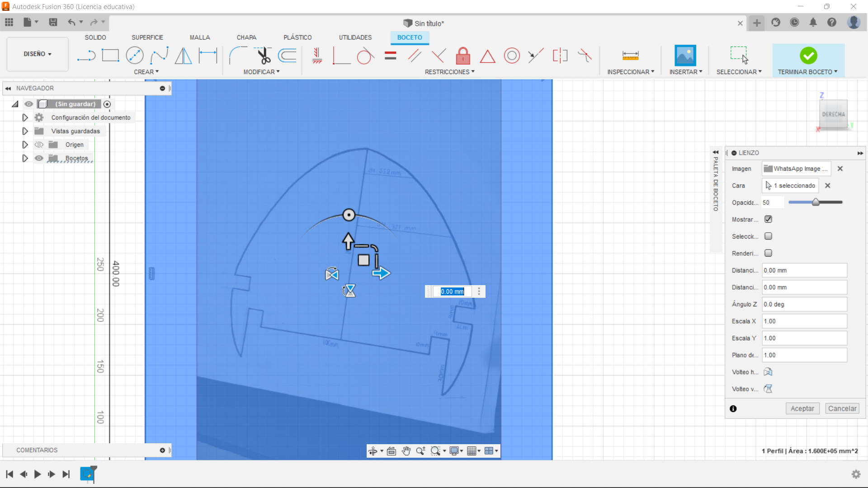Apply the Fix/Unfix lock constraint
Viewport: 868px width, 488px height.
463,56
